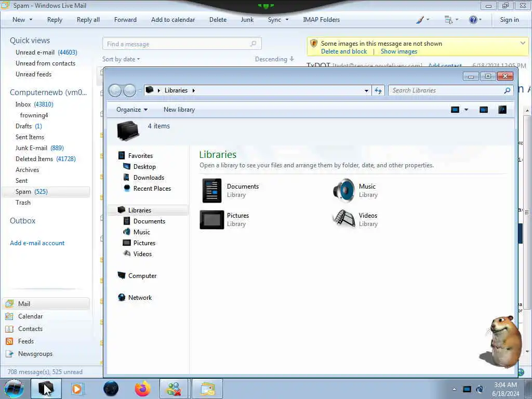Select Unread from contacts quick view
The image size is (532, 399).
click(x=46, y=63)
